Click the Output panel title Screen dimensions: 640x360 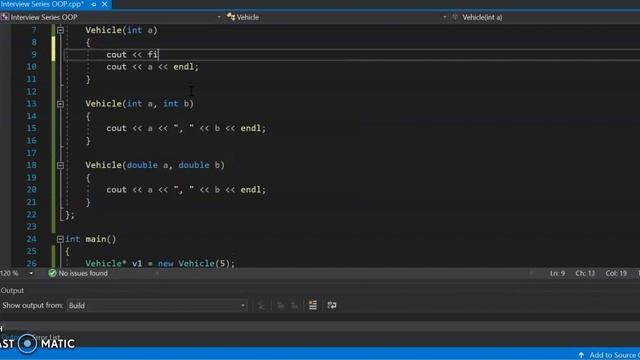pyautogui.click(x=12, y=291)
